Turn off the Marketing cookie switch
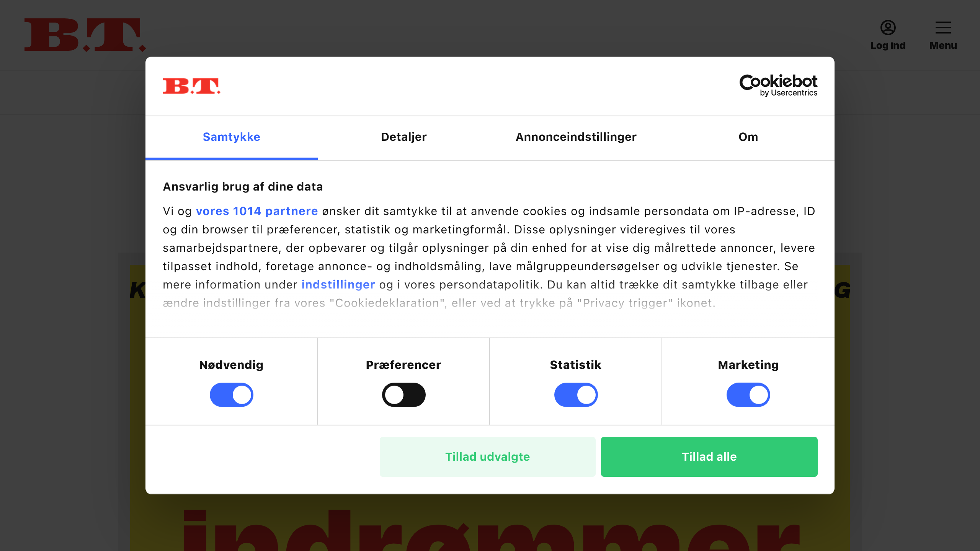 (x=748, y=395)
